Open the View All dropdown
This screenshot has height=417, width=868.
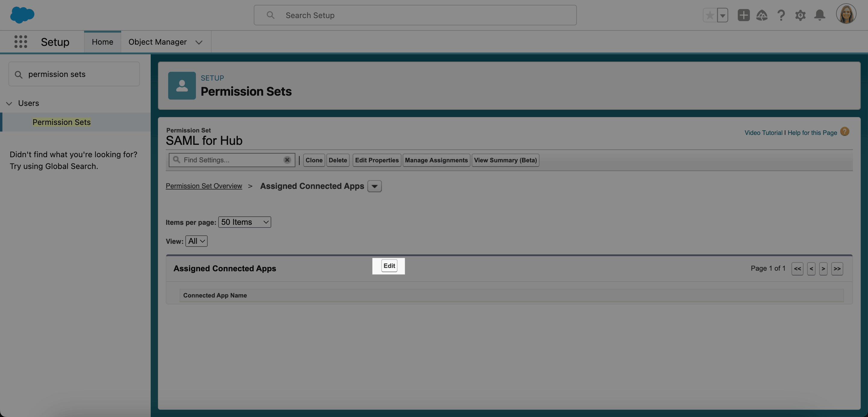tap(197, 241)
